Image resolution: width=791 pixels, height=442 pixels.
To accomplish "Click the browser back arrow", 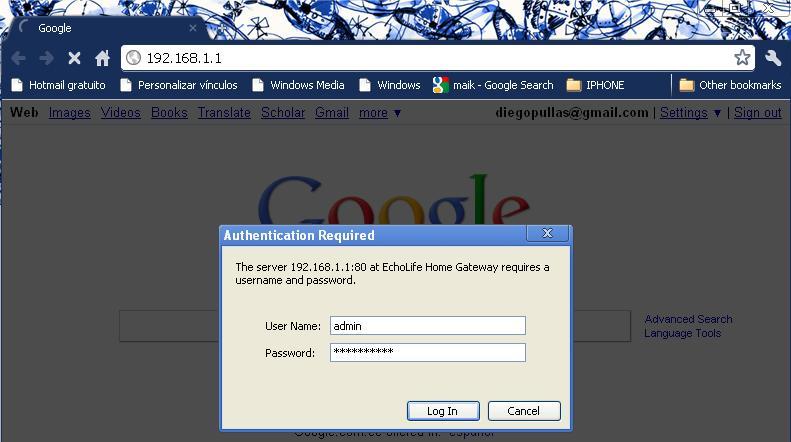I will pos(19,58).
